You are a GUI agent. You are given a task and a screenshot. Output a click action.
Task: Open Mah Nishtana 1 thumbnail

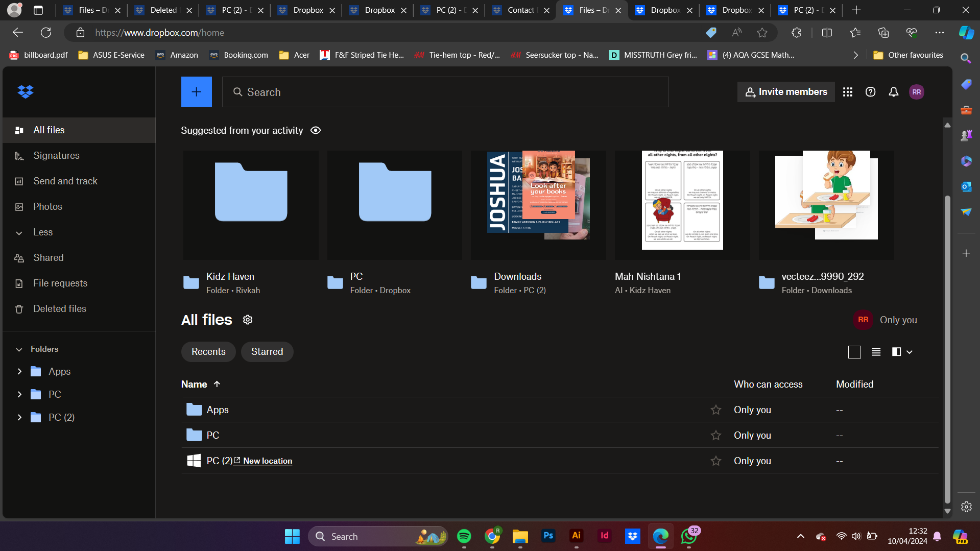coord(682,205)
